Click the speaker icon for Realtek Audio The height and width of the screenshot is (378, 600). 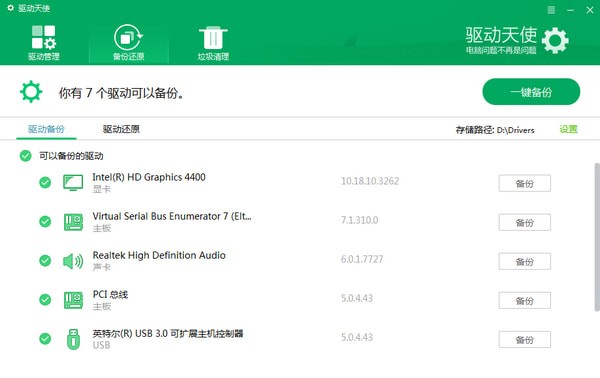73,261
